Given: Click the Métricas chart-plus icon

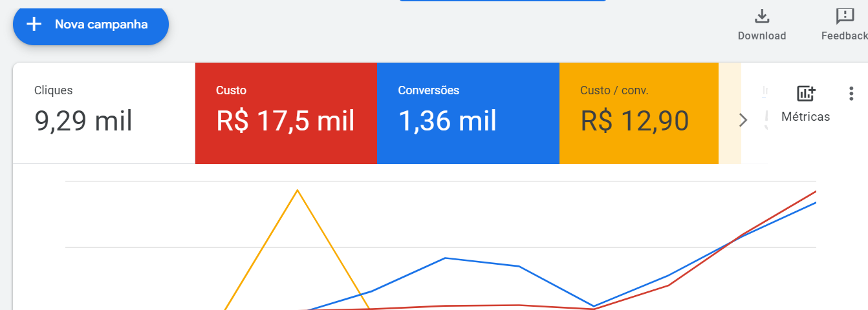Looking at the screenshot, I should (x=806, y=94).
